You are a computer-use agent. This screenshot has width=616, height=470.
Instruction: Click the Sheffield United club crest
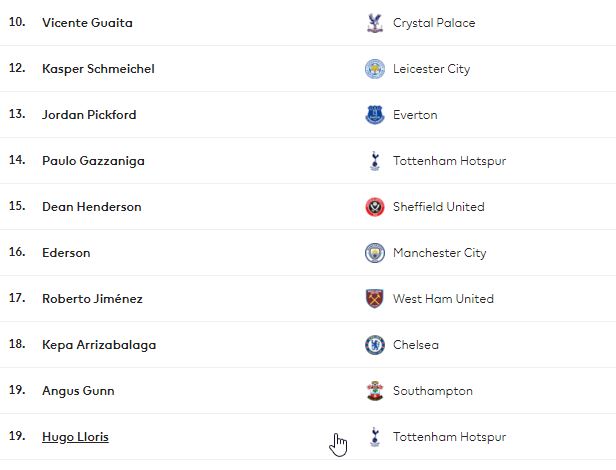pos(375,207)
